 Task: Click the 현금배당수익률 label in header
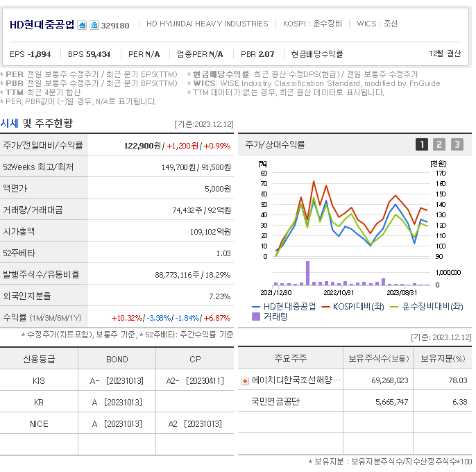point(316,54)
